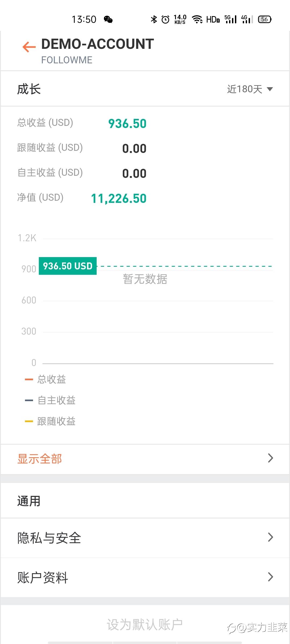Tap chevron beside 账户资料
290x644 pixels.
coord(270,577)
